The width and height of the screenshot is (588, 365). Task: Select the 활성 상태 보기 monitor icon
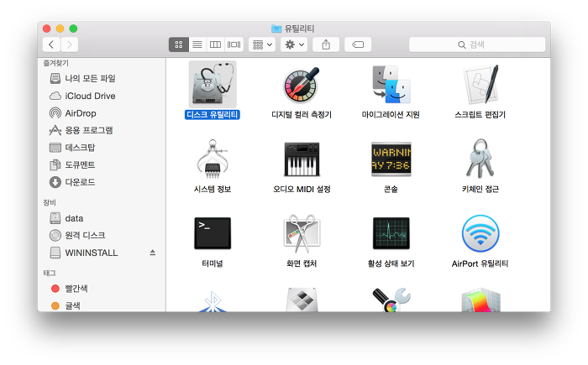(x=391, y=233)
